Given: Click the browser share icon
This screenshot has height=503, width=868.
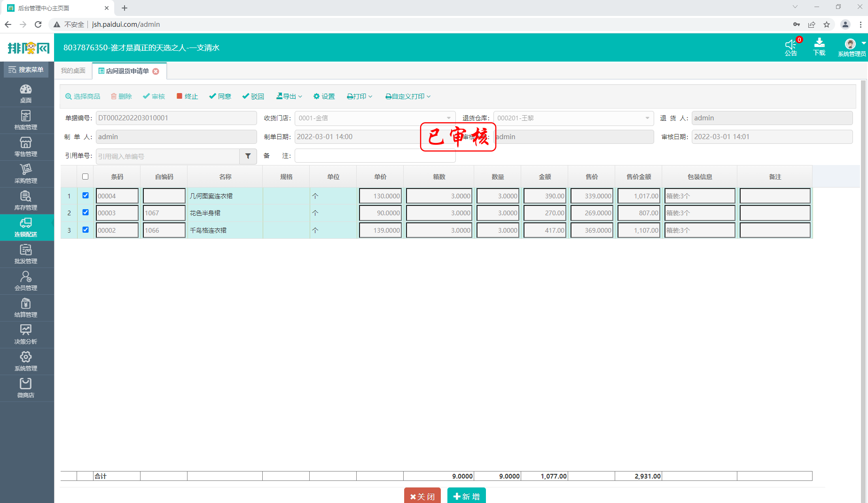Looking at the screenshot, I should coord(812,24).
